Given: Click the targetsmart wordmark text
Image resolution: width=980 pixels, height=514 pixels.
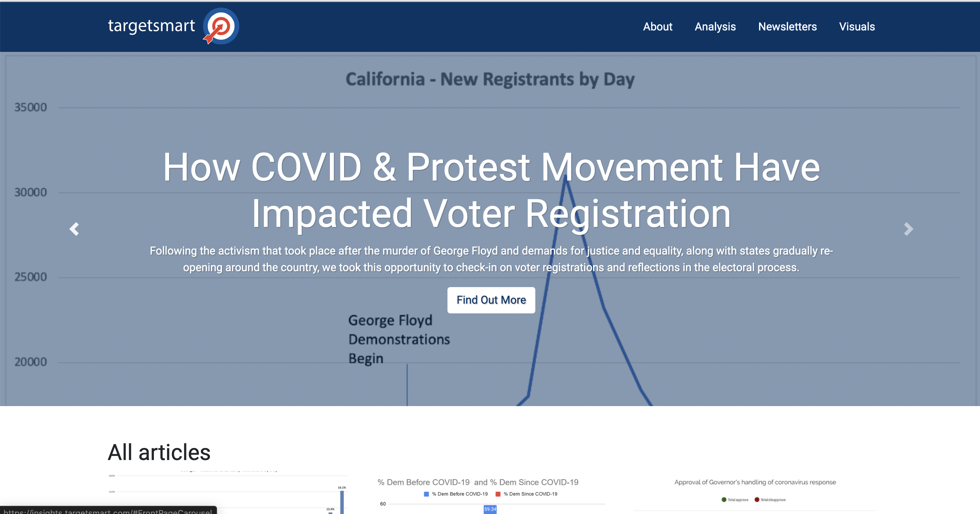Looking at the screenshot, I should (151, 26).
